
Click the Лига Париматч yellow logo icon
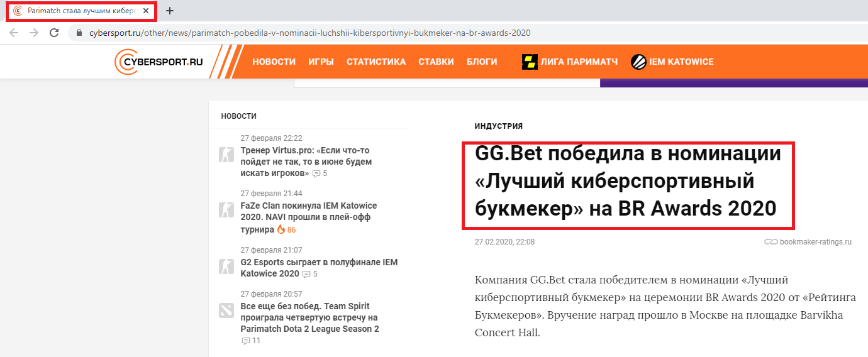[530, 62]
